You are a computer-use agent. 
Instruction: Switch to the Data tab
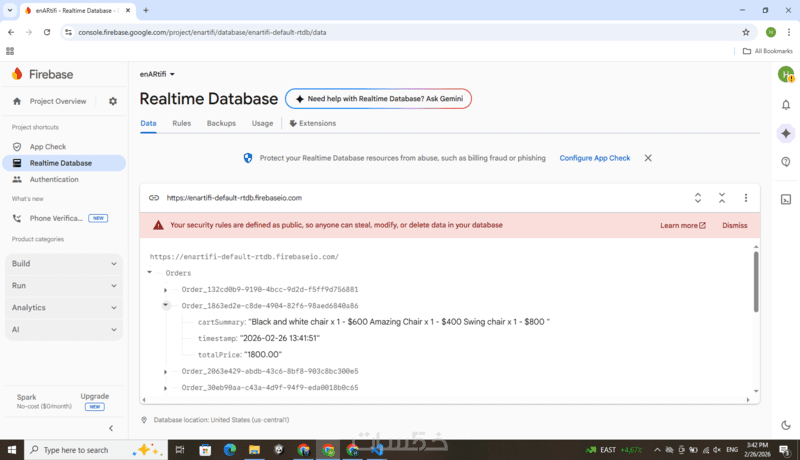point(148,123)
